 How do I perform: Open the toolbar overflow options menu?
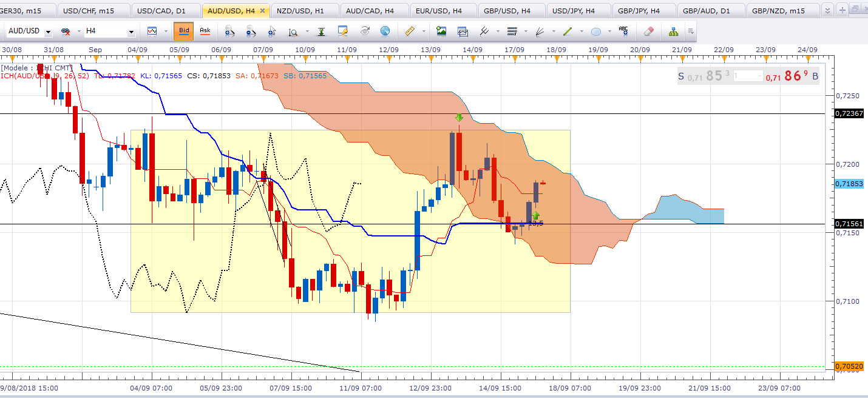(x=691, y=32)
